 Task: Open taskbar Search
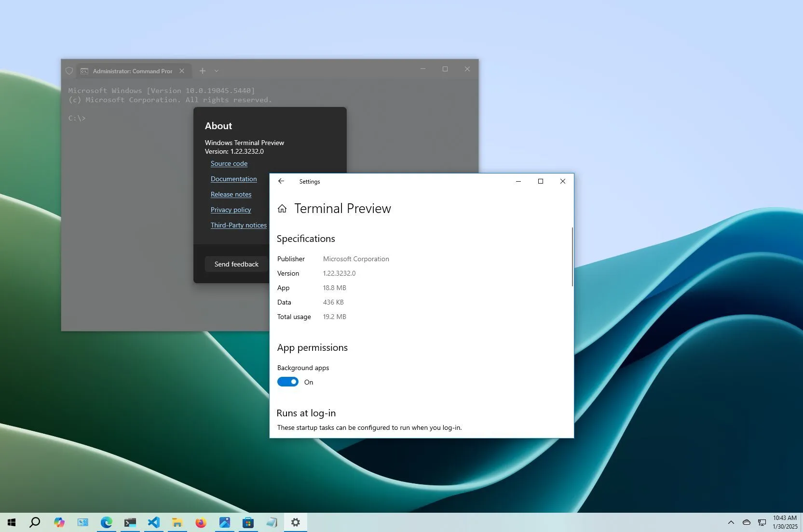(35, 522)
